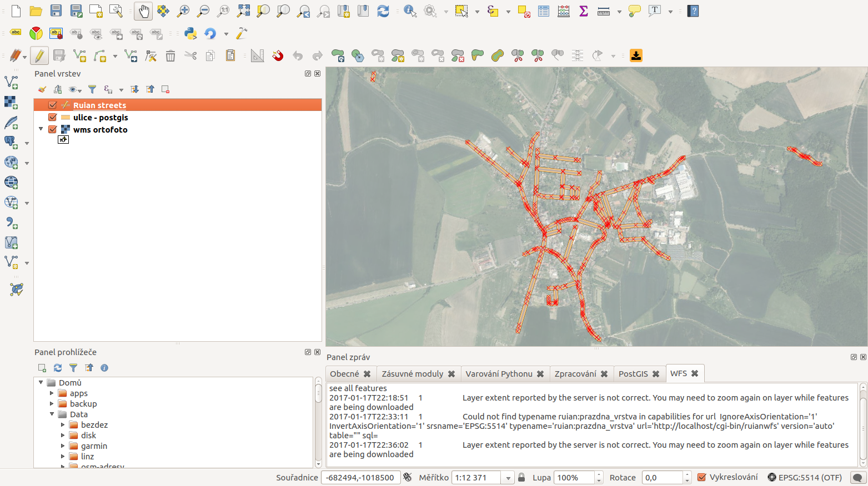Open a project with the folder icon
868x486 pixels.
pyautogui.click(x=36, y=11)
